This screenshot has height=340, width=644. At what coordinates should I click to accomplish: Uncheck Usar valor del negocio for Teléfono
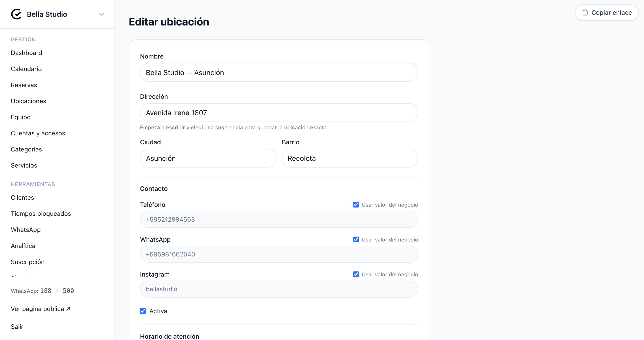coord(356,205)
